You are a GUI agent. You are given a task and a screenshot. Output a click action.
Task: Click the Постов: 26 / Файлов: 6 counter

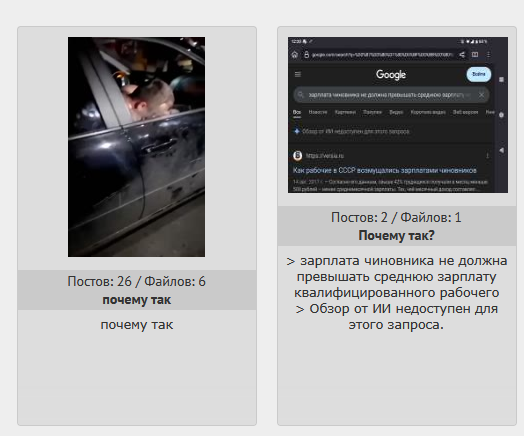point(137,281)
